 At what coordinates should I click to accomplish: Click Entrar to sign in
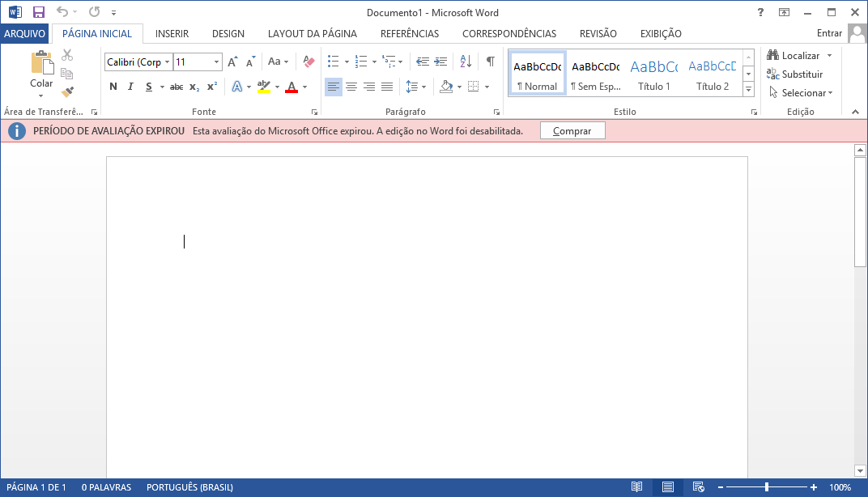pos(829,33)
